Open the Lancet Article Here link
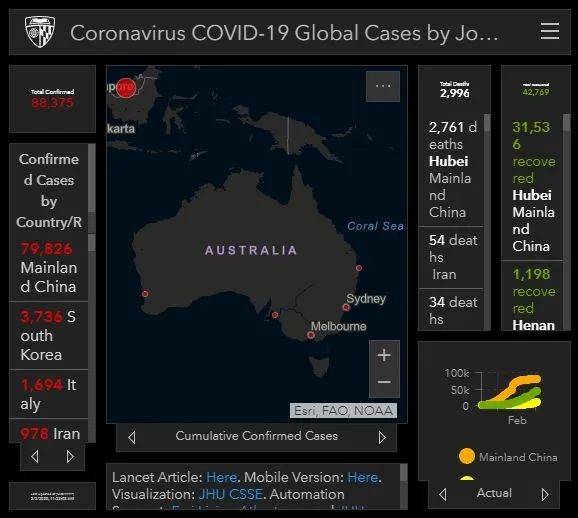 tap(221, 477)
